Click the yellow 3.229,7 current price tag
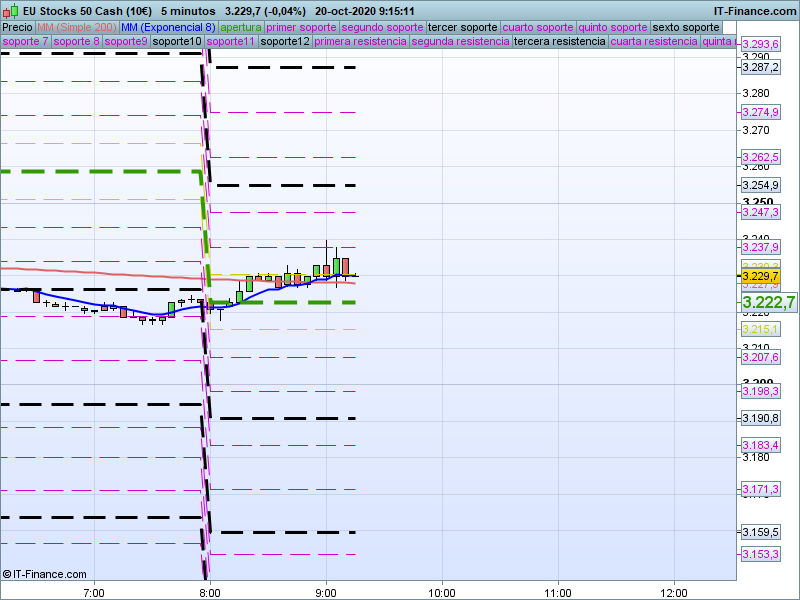The image size is (800, 600). [760, 277]
